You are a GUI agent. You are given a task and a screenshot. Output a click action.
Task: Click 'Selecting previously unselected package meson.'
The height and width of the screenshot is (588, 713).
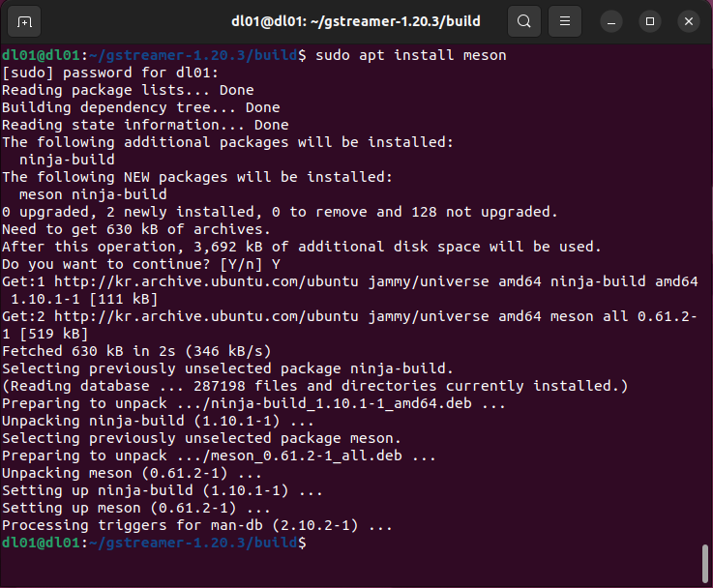click(202, 438)
